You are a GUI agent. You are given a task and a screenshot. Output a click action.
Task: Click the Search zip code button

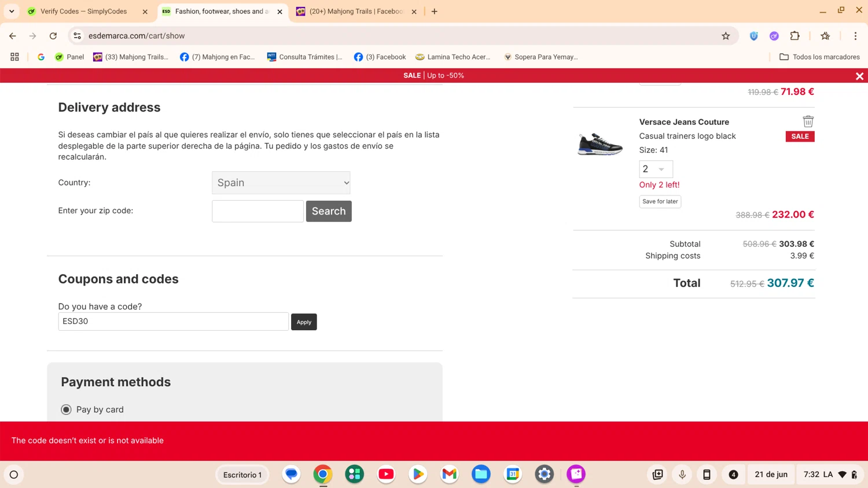[x=329, y=211]
